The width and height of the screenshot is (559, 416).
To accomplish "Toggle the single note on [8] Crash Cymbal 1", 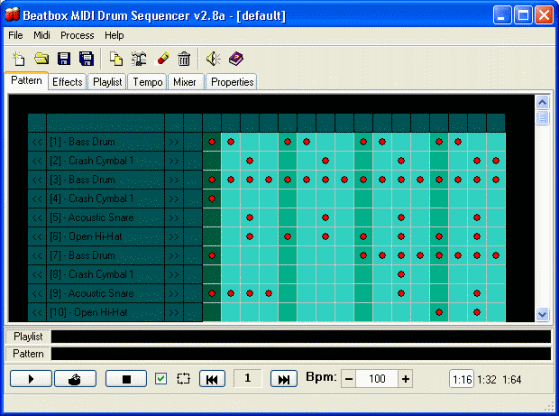I will tap(401, 274).
